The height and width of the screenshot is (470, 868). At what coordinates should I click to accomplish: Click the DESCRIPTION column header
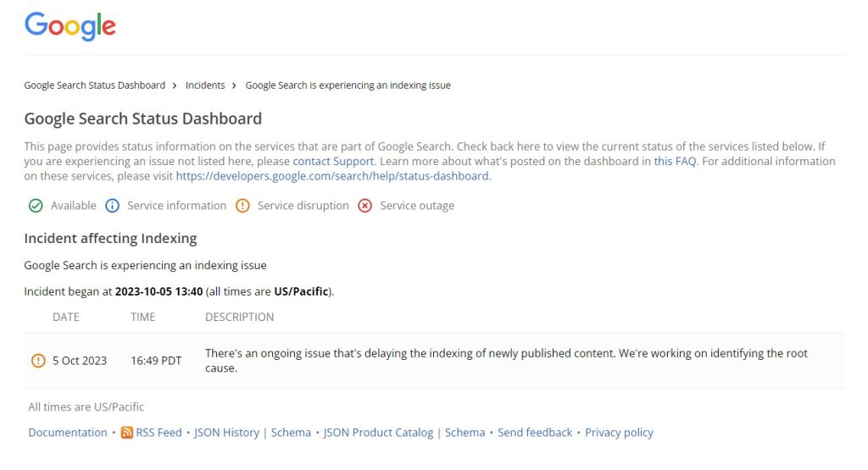pos(240,317)
